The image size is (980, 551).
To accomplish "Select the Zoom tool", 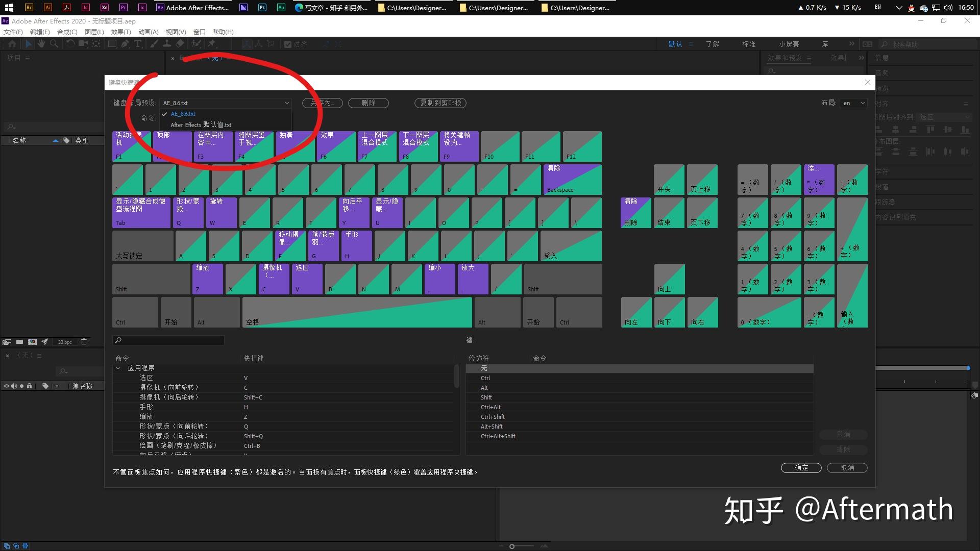I will coord(54,44).
